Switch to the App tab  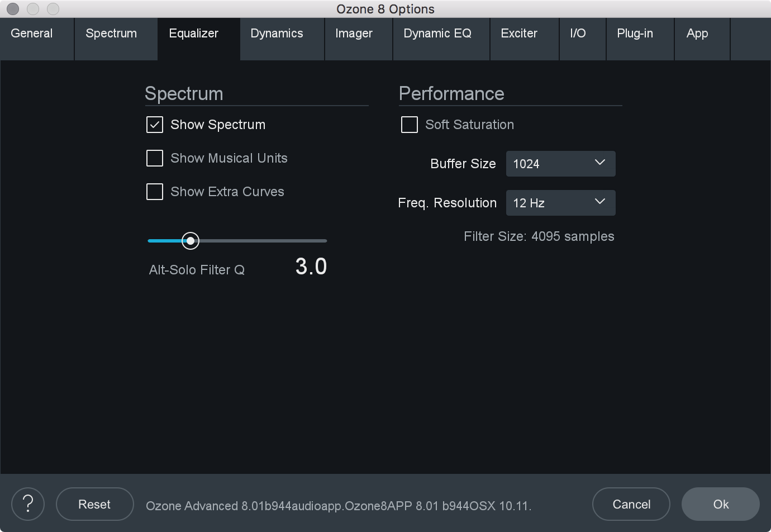(x=702, y=39)
